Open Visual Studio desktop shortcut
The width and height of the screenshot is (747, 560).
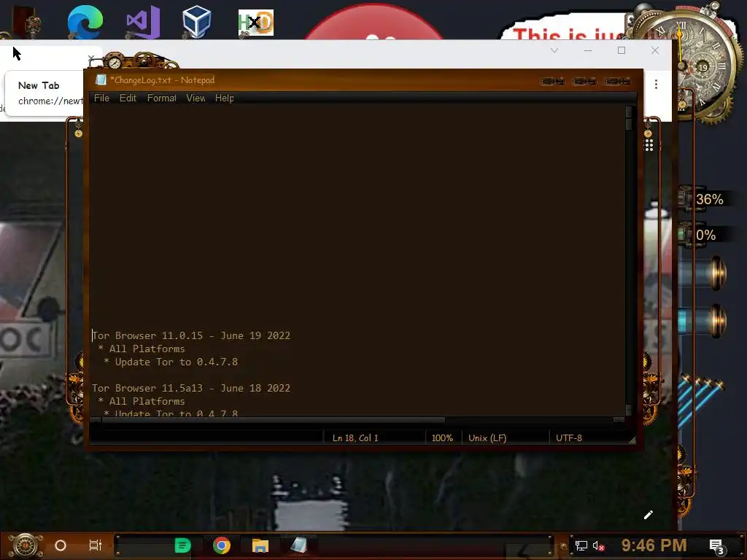tap(142, 22)
